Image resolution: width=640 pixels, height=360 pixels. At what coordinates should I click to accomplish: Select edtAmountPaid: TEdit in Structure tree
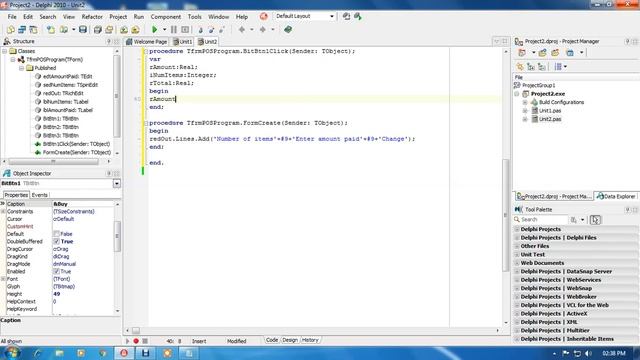(68, 76)
